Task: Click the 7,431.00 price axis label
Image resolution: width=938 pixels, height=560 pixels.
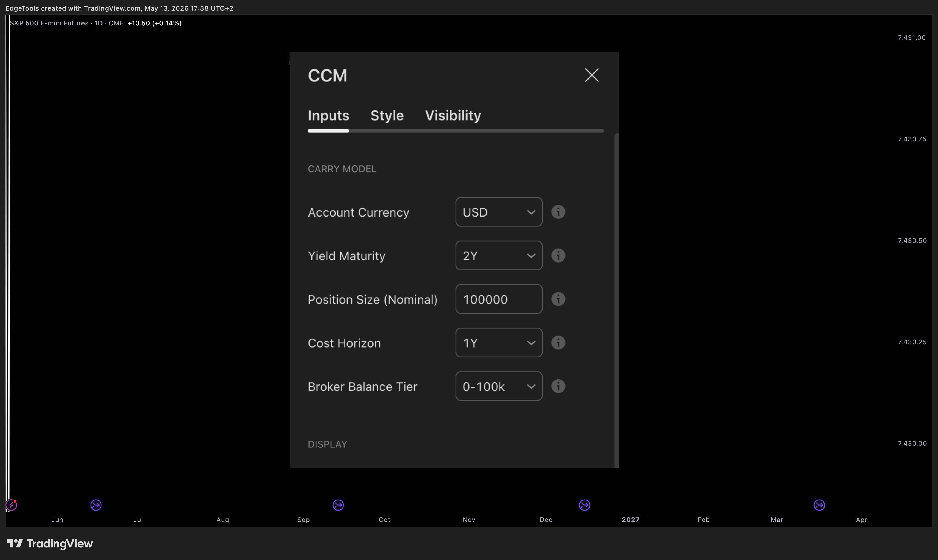Action: [911, 38]
